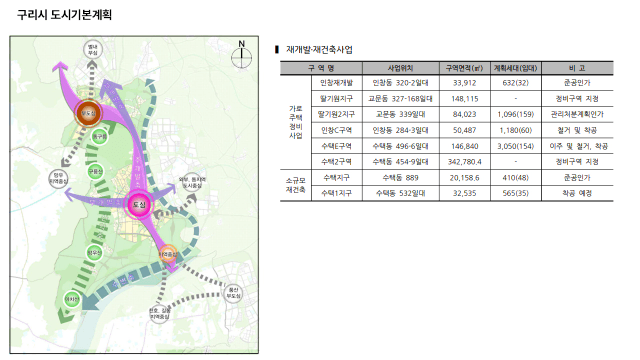Click the location cell 인창동 284-3일대
Screen dimensions: 640x360
click(x=400, y=130)
